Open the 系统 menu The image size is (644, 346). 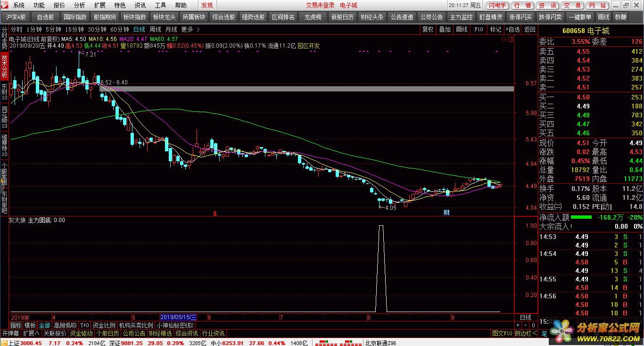click(19, 6)
